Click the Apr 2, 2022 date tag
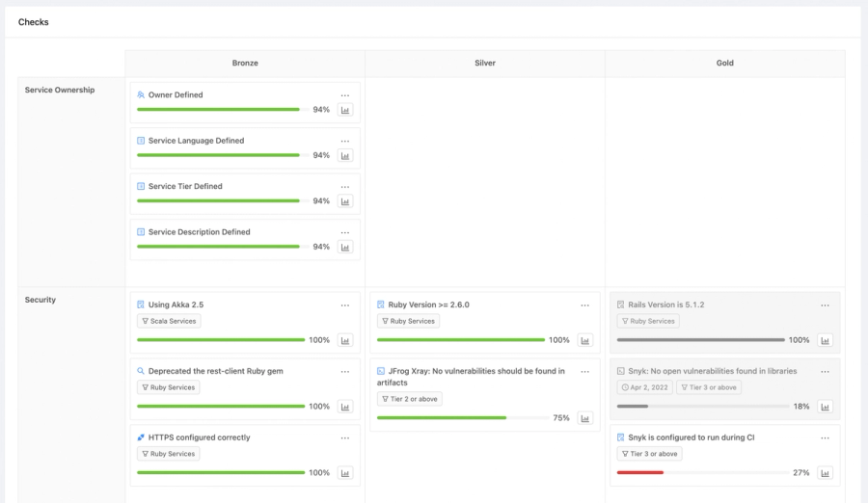 645,387
